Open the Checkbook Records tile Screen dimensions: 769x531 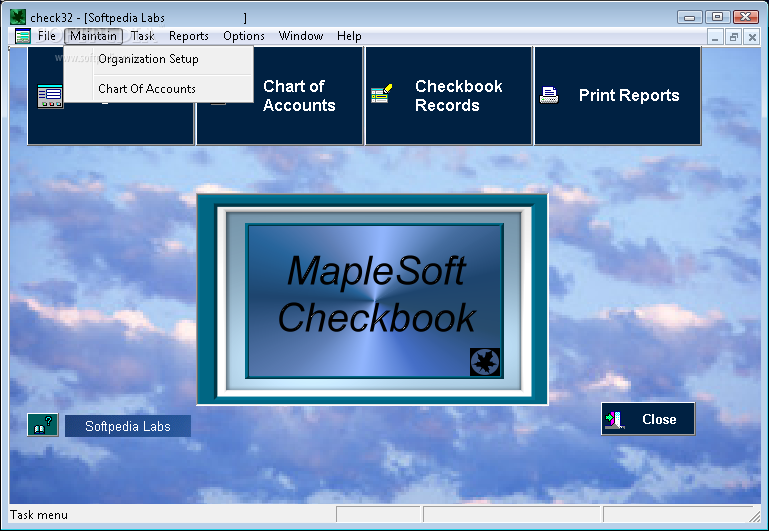(x=448, y=96)
